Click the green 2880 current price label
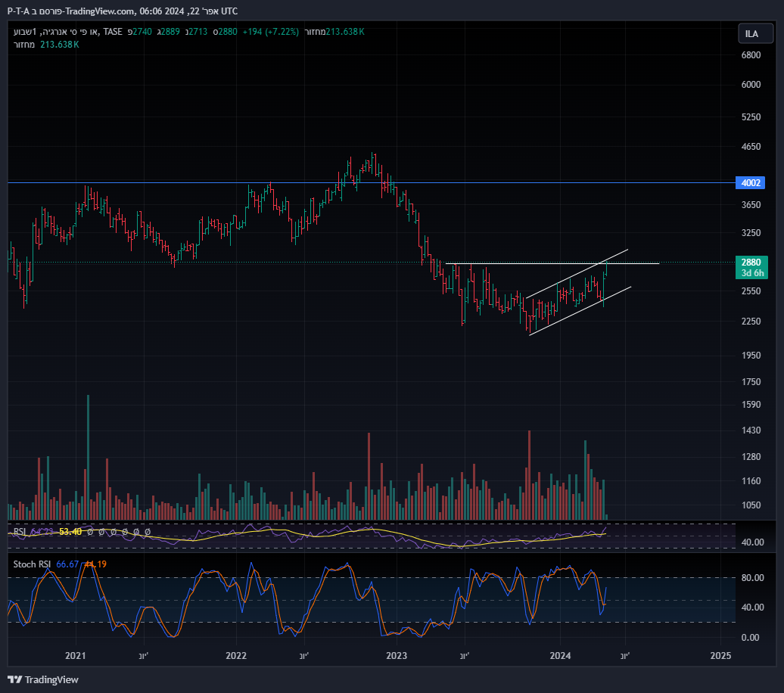This screenshot has height=693, width=784. coord(751,263)
